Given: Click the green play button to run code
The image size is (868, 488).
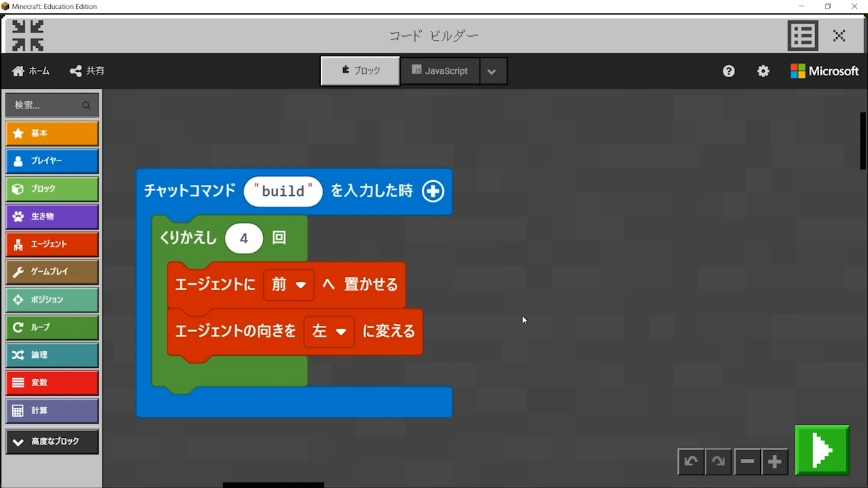Looking at the screenshot, I should click(822, 449).
